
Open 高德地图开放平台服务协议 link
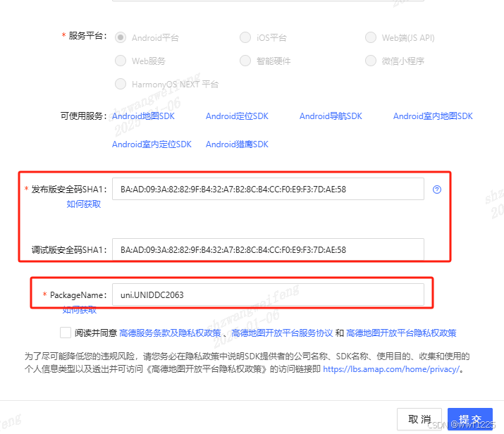[x=282, y=333]
